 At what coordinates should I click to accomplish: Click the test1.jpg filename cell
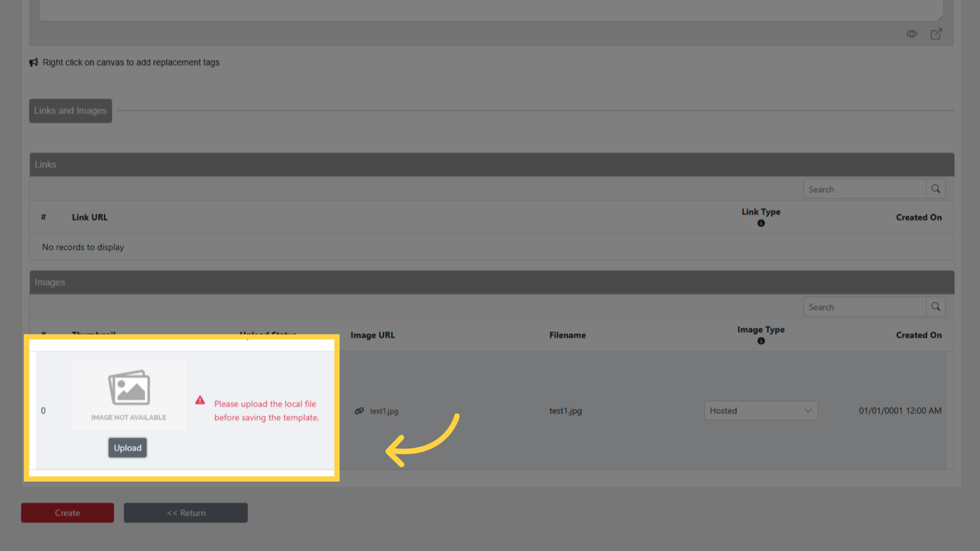coord(565,411)
